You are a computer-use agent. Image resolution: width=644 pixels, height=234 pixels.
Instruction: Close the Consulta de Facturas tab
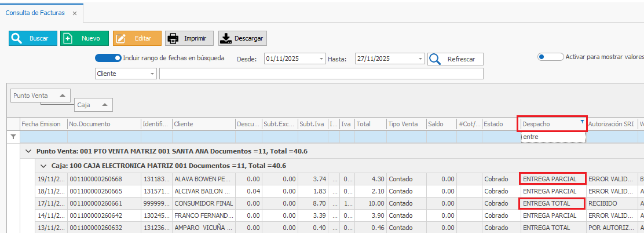[75, 13]
